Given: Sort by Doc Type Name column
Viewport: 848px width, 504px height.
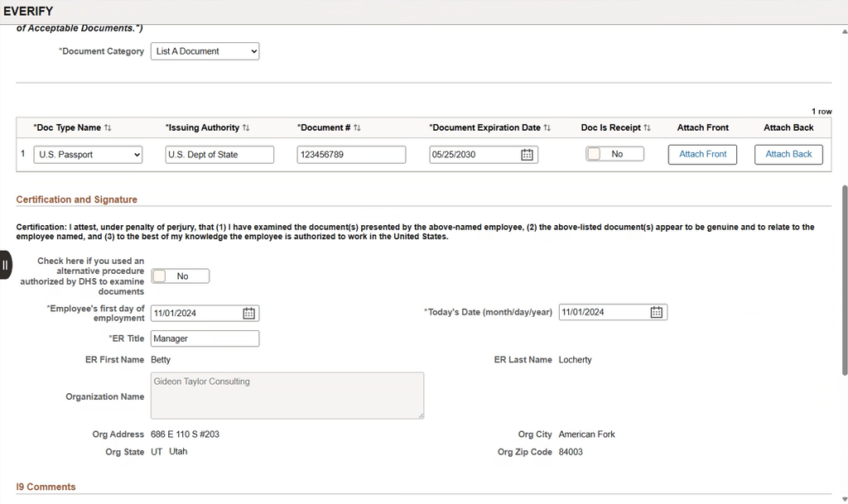Looking at the screenshot, I should pos(108,128).
